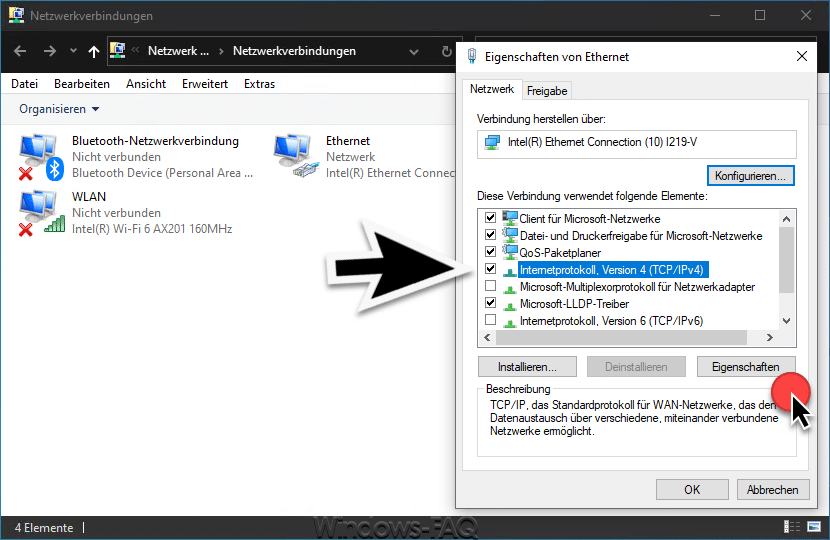Screen dimensions: 830x540
Task: Expand the Organisieren dropdown
Action: 59,109
